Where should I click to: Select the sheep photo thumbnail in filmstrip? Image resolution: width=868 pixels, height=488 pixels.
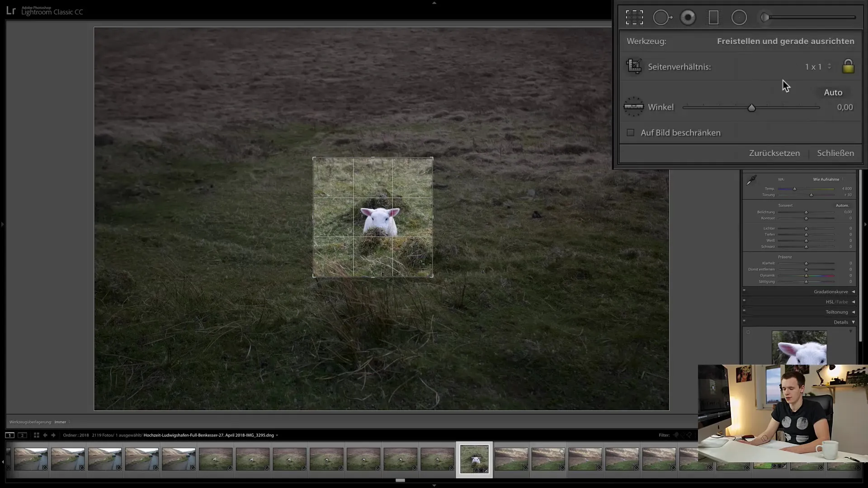click(475, 459)
